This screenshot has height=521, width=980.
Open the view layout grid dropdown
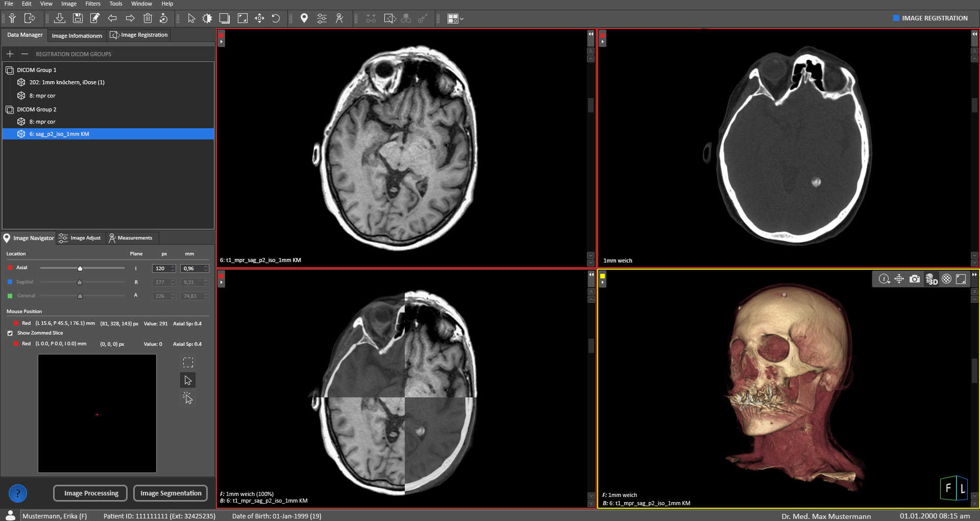(455, 18)
